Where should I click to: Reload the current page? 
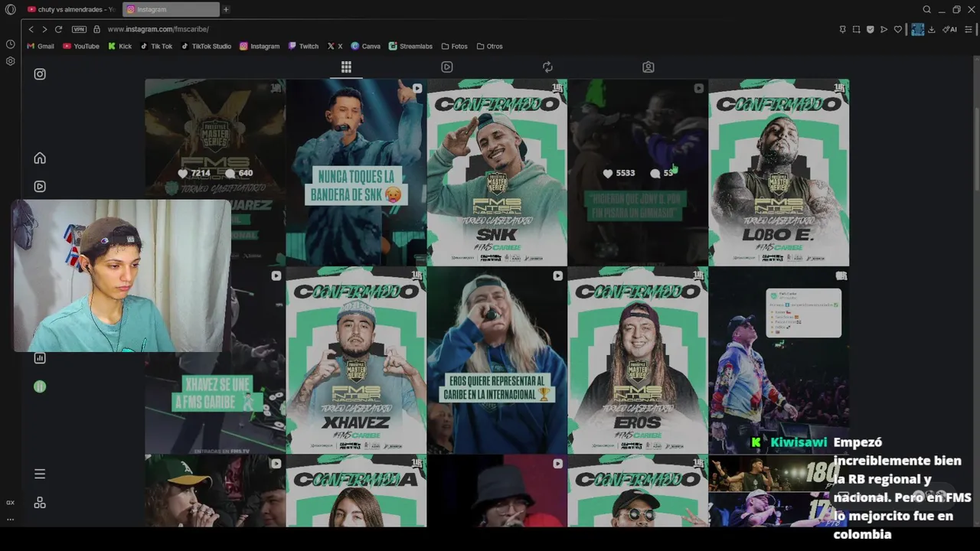(58, 29)
